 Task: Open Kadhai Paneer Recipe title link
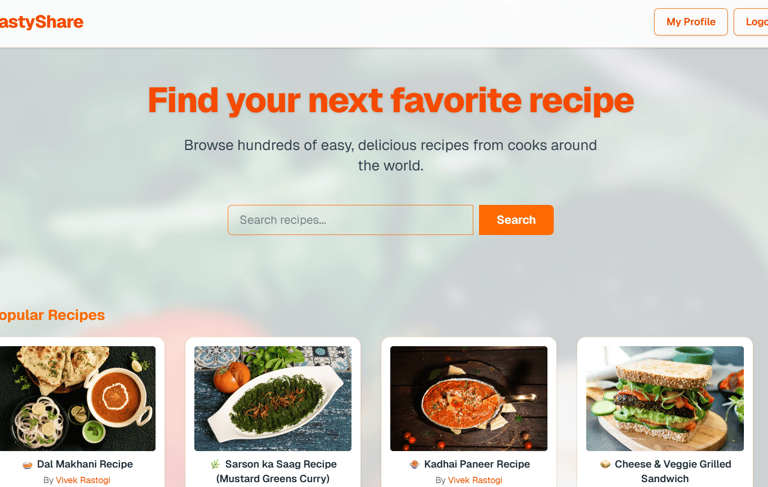(477, 464)
